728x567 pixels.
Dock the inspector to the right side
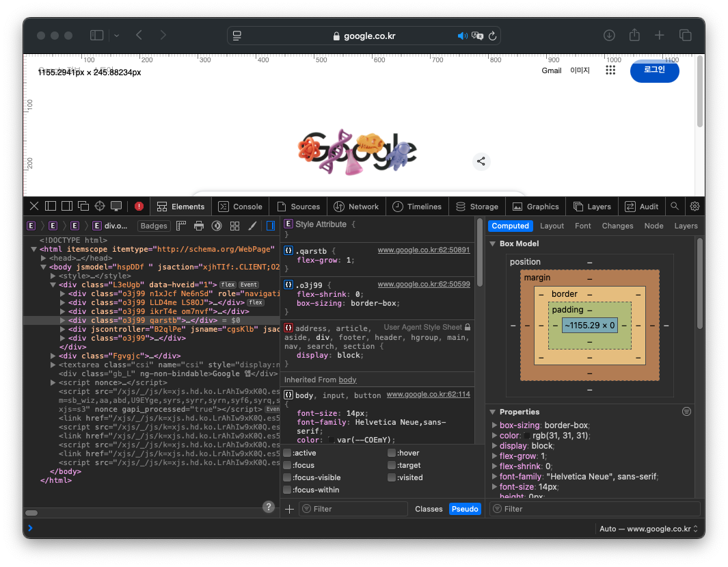click(67, 206)
